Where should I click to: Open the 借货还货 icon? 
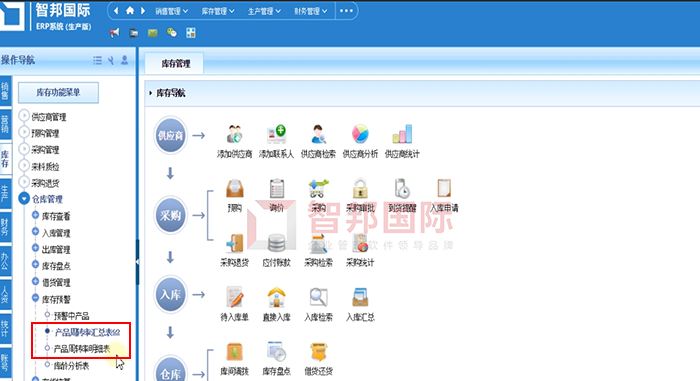(318, 352)
